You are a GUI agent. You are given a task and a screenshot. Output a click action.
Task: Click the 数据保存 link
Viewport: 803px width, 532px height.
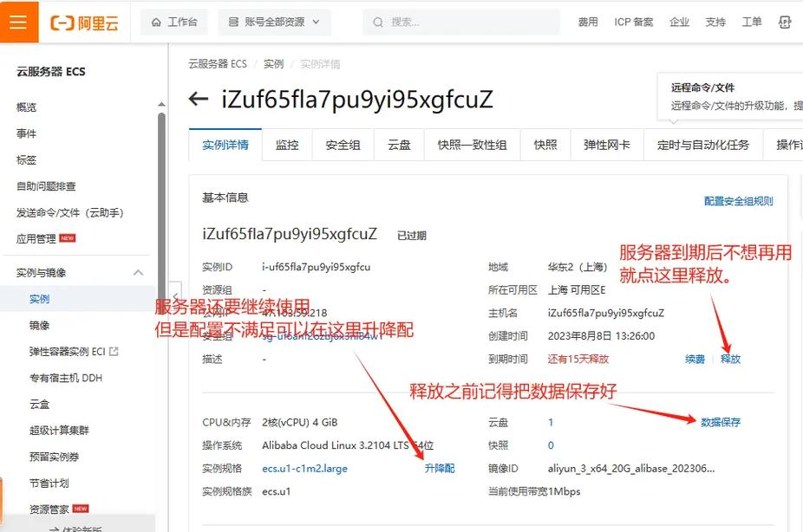click(721, 422)
